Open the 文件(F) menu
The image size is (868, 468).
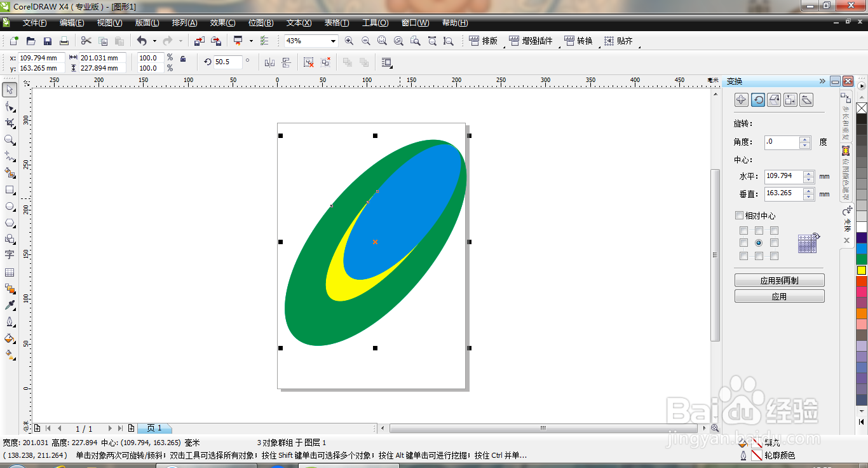click(35, 23)
